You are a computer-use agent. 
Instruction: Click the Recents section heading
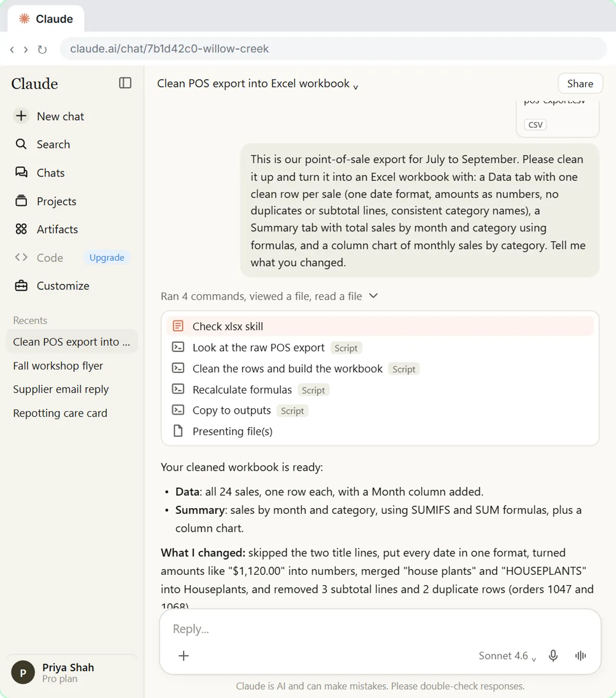point(30,320)
